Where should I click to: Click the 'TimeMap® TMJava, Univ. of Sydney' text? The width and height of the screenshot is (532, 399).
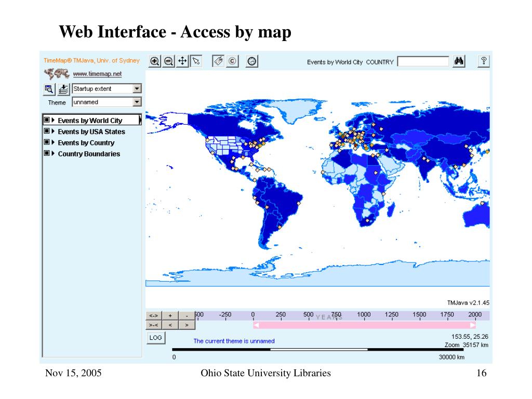click(x=91, y=60)
